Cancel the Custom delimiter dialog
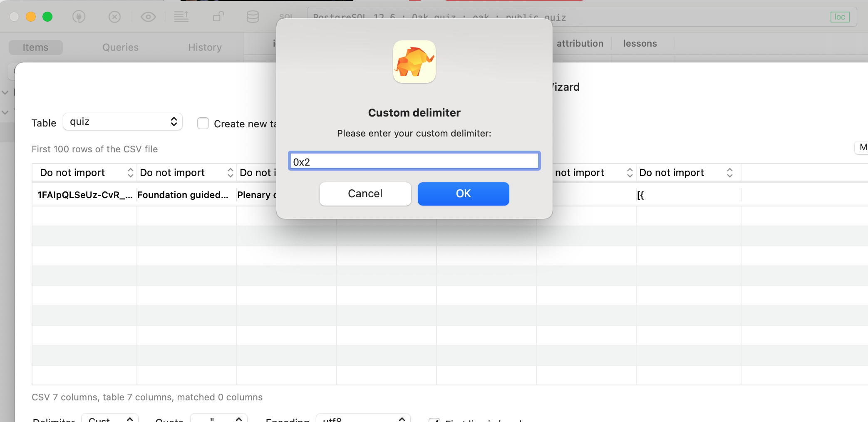This screenshot has height=422, width=868. (365, 194)
